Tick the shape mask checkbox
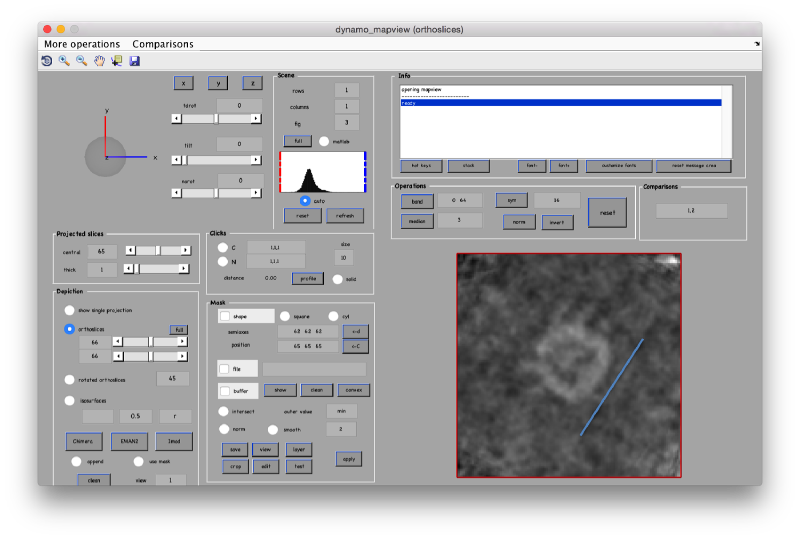Image resolution: width=800 pixels, height=540 pixels. click(225, 316)
